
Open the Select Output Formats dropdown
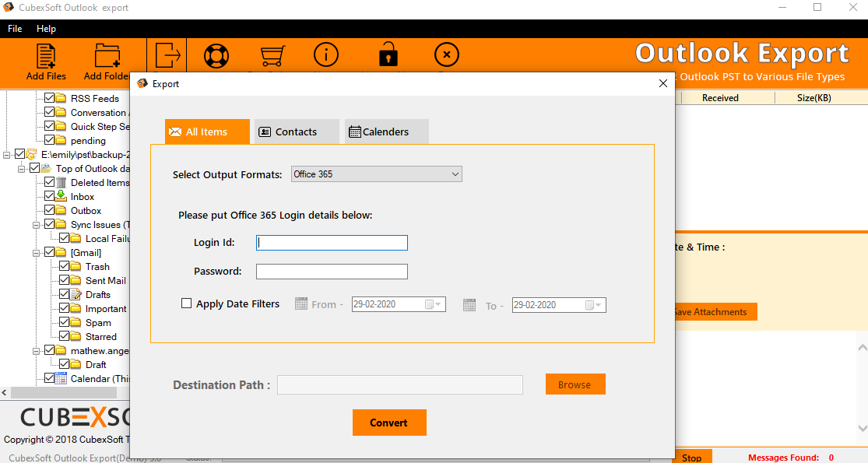click(377, 174)
